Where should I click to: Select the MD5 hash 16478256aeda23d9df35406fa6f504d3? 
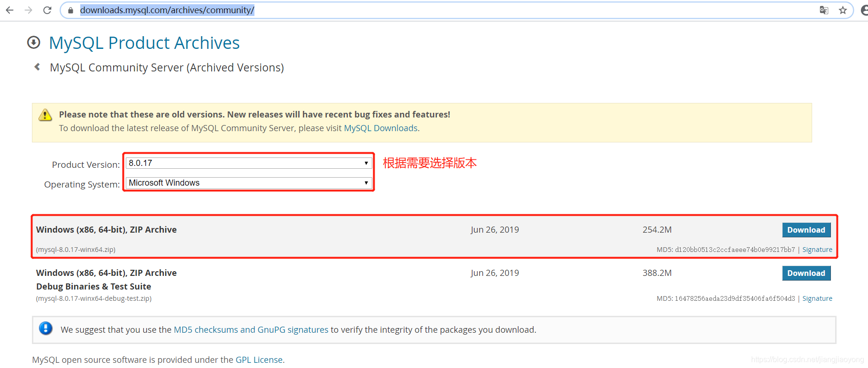point(735,298)
